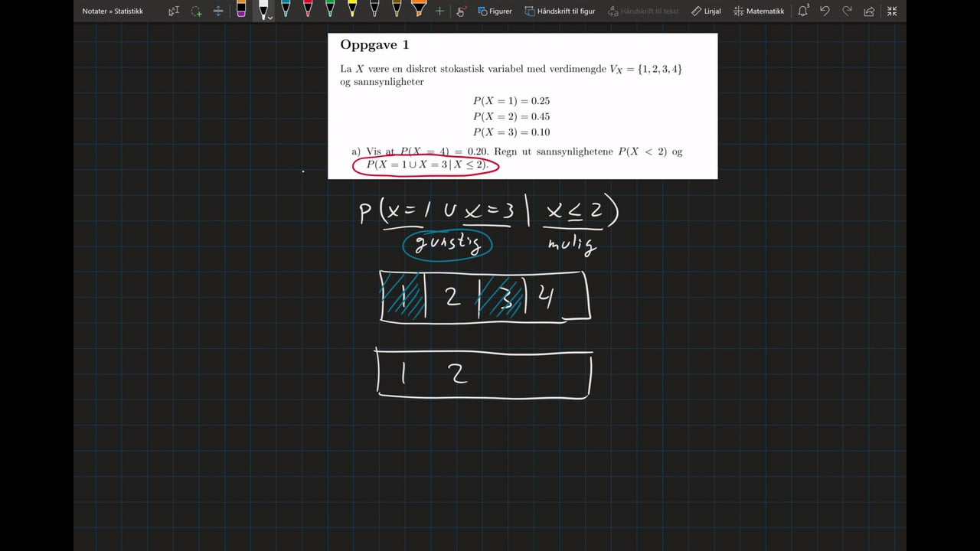Undo the last stroke
The width and height of the screenshot is (980, 551).
(x=825, y=11)
